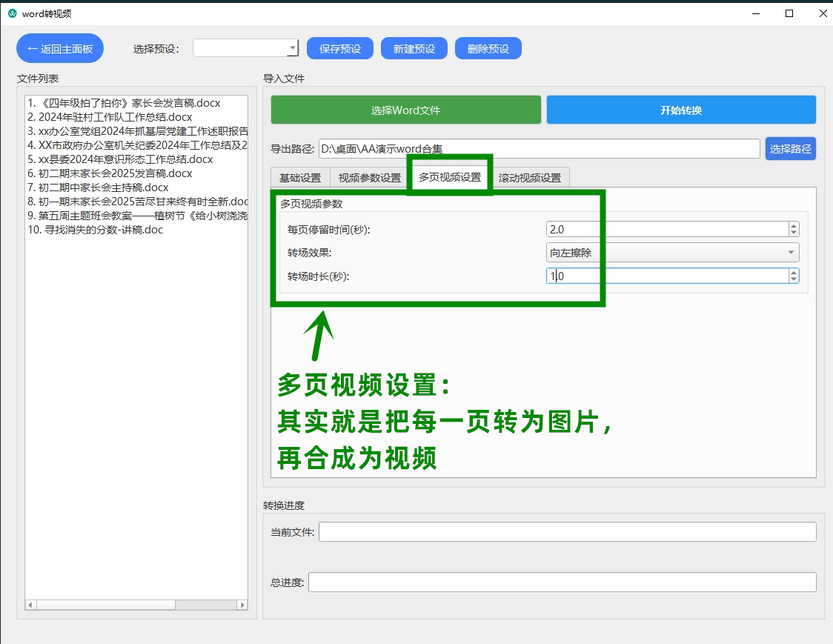Increase 每页停留时间 with the up stepper arrow

click(x=794, y=225)
